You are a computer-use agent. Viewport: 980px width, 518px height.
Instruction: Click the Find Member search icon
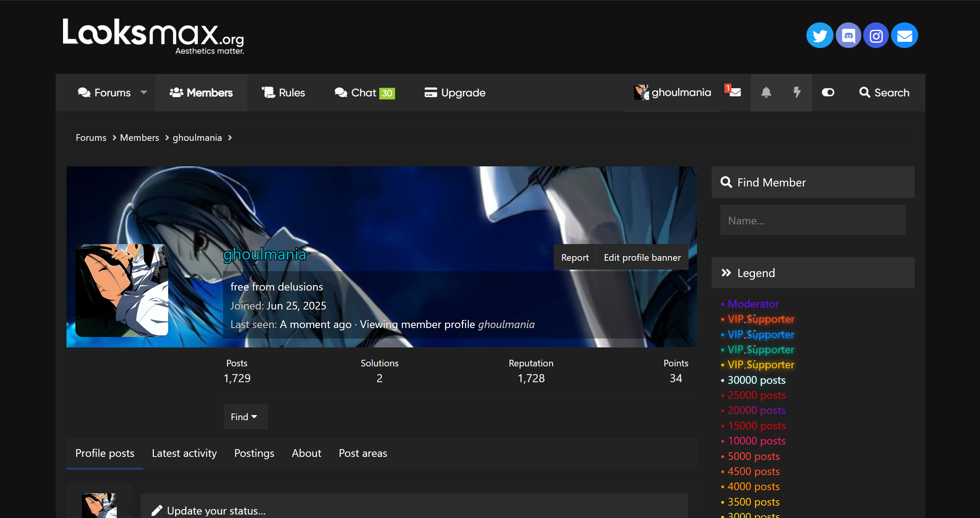pyautogui.click(x=726, y=182)
